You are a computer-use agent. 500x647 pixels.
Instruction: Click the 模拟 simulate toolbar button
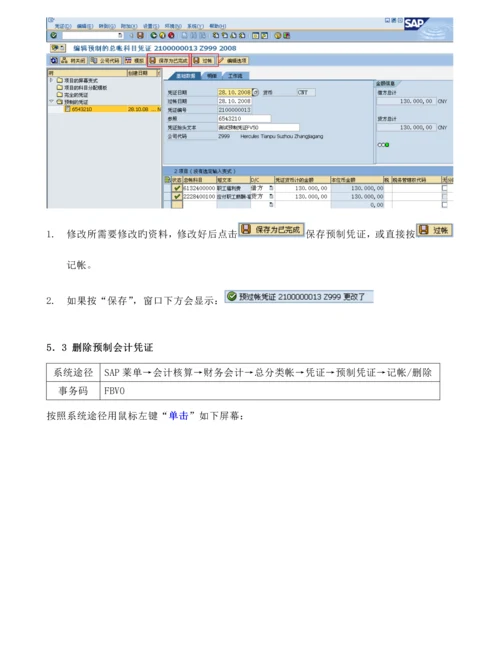click(x=134, y=60)
